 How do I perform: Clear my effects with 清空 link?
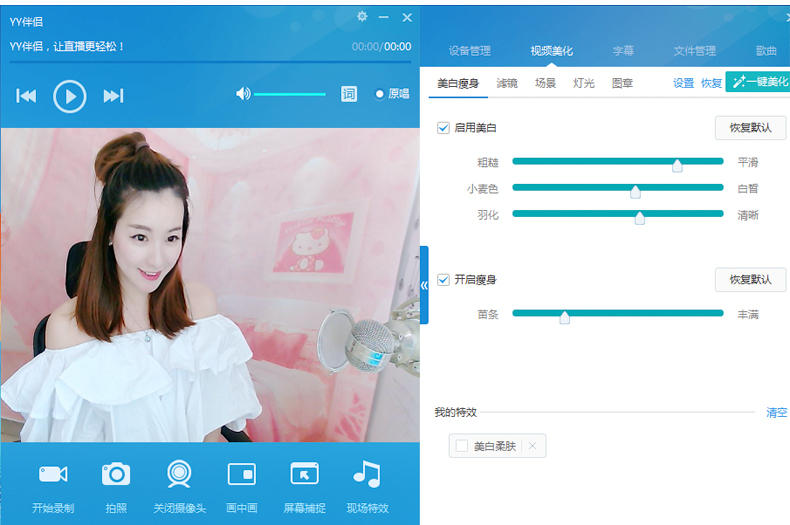point(776,413)
